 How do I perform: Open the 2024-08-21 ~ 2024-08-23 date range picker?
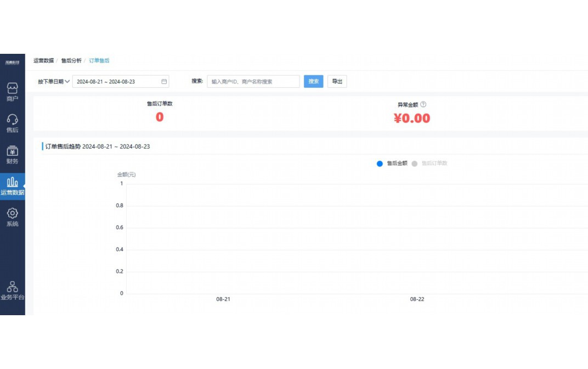pyautogui.click(x=121, y=81)
